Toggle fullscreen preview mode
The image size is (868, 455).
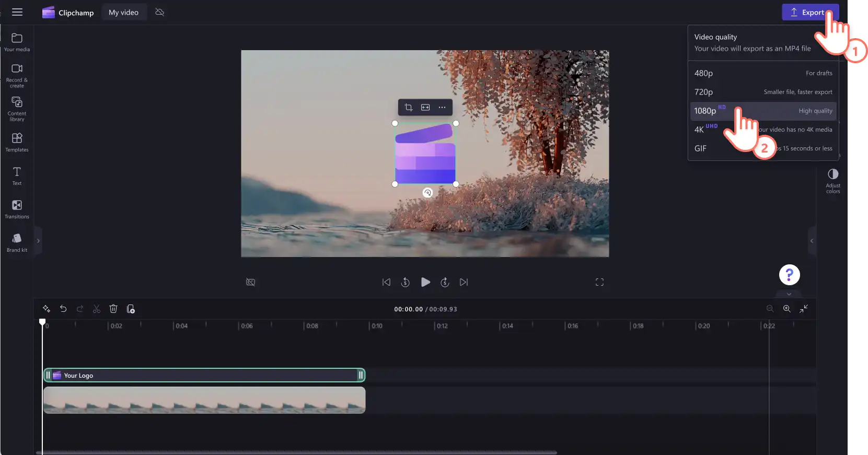point(599,282)
